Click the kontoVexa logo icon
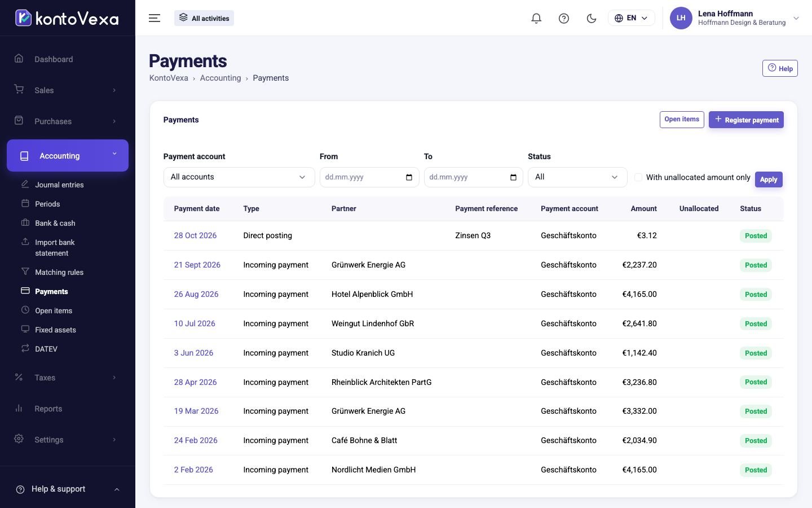Screen dimensions: 812x508 (x=23, y=18)
